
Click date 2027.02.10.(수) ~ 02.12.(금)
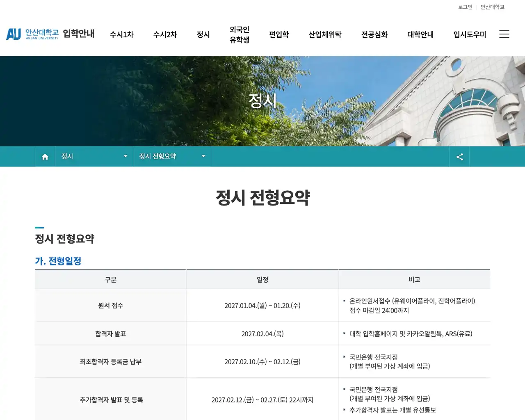pyautogui.click(x=262, y=362)
